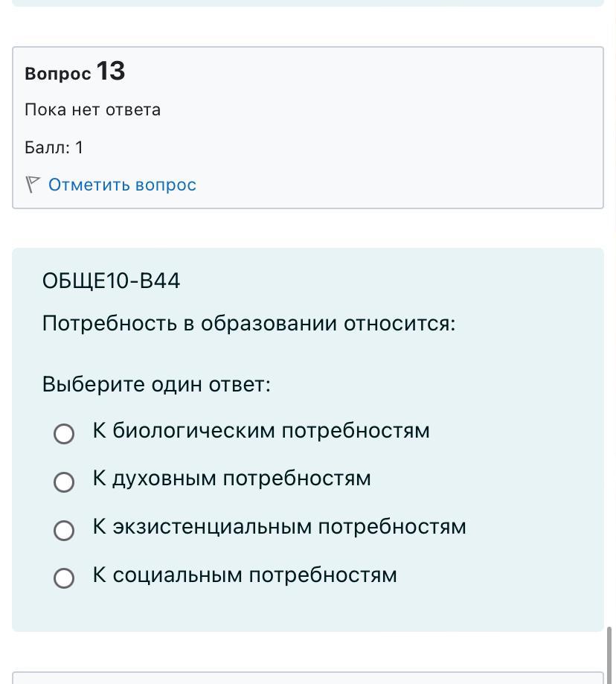Click the answer text К духовным потребностям
The height and width of the screenshot is (684, 616).
pyautogui.click(x=231, y=479)
